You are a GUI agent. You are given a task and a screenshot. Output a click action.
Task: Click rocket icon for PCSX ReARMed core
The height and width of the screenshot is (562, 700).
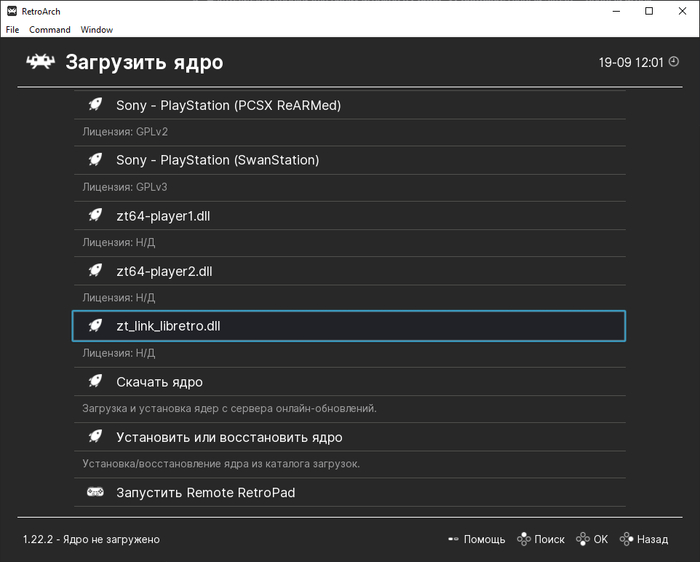pyautogui.click(x=95, y=105)
